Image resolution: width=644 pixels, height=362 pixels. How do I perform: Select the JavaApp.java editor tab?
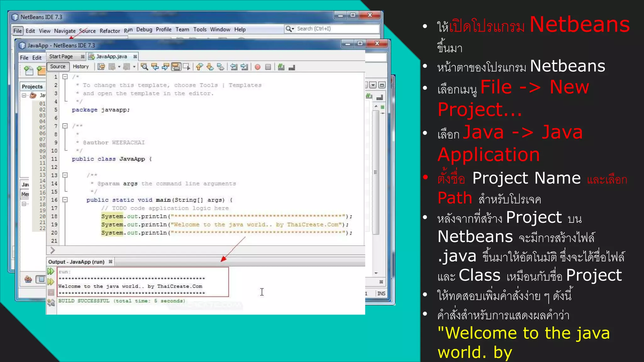click(112, 57)
